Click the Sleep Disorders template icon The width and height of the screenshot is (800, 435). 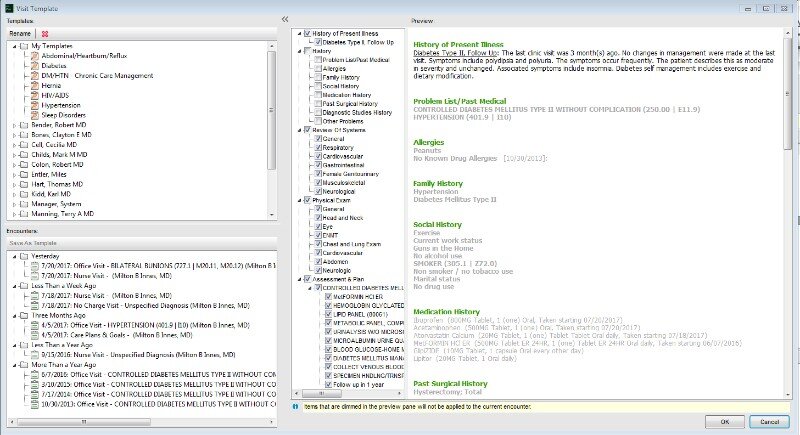coord(35,112)
